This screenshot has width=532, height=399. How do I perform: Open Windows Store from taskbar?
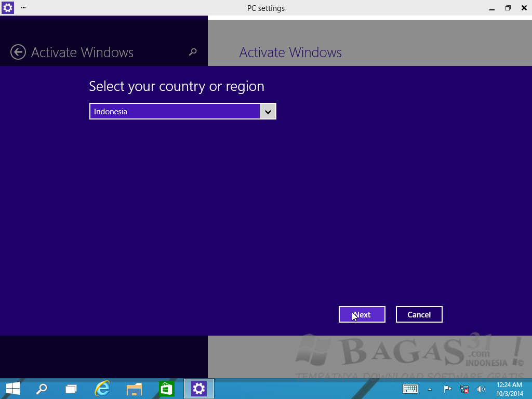pos(167,389)
